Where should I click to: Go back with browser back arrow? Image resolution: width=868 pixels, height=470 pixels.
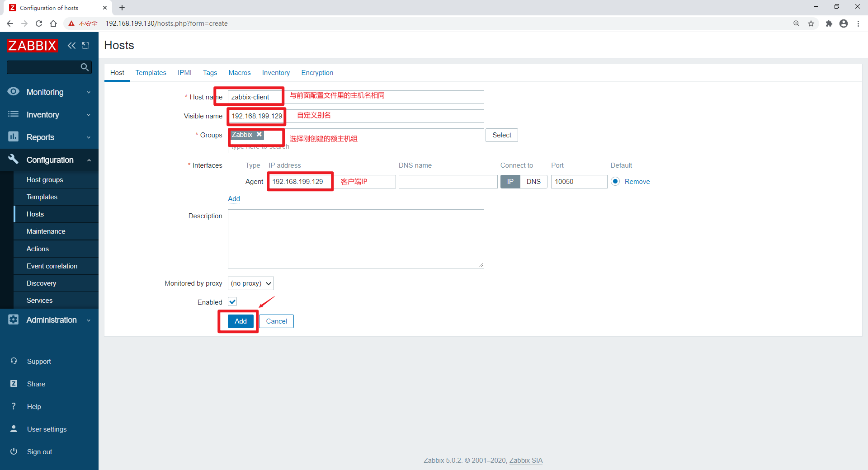10,23
